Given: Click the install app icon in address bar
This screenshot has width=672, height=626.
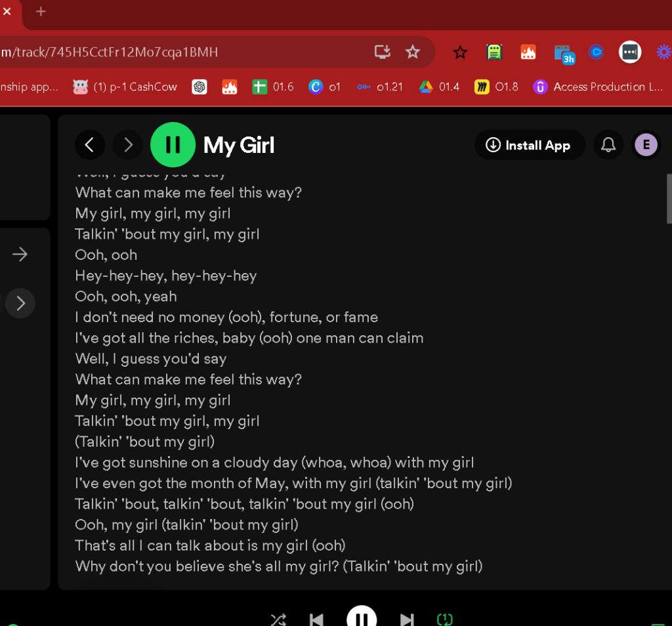Looking at the screenshot, I should pos(383,52).
